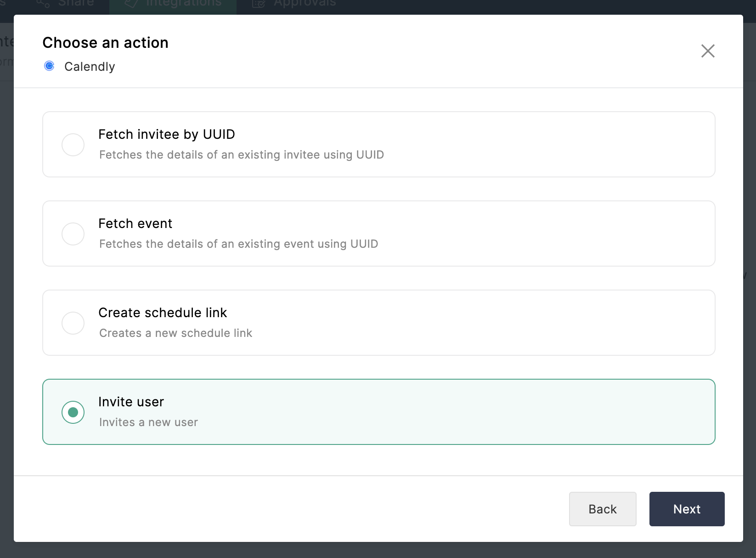Open the Share tab label
756x558 pixels.
pyautogui.click(x=76, y=4)
